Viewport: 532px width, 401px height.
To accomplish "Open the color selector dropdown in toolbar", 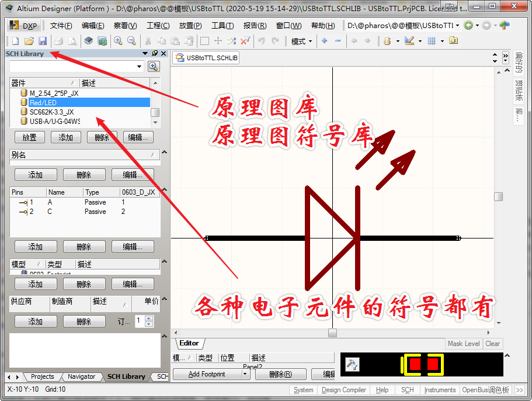I will click(419, 41).
